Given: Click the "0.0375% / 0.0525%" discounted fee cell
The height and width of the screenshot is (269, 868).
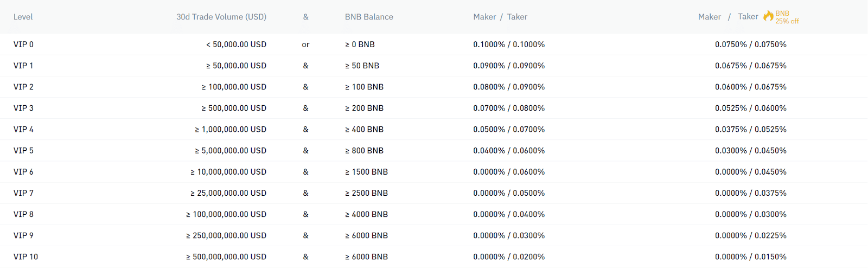Looking at the screenshot, I should pyautogui.click(x=751, y=129).
